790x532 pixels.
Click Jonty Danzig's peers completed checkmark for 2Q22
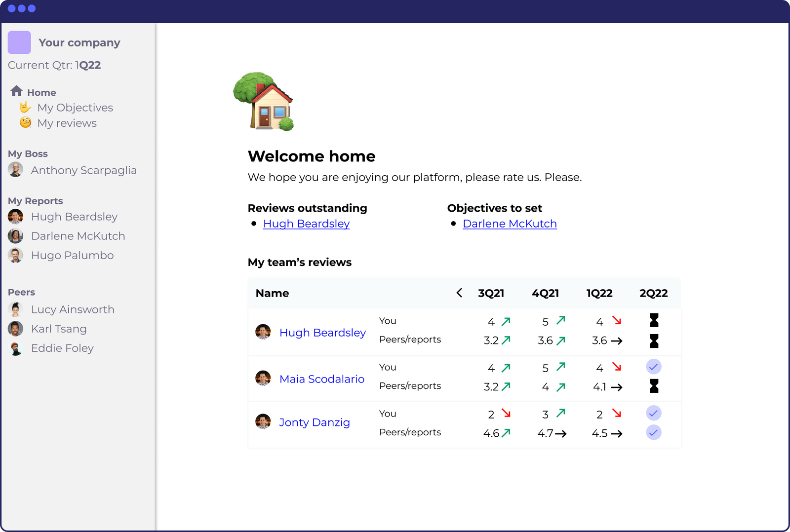coord(654,432)
